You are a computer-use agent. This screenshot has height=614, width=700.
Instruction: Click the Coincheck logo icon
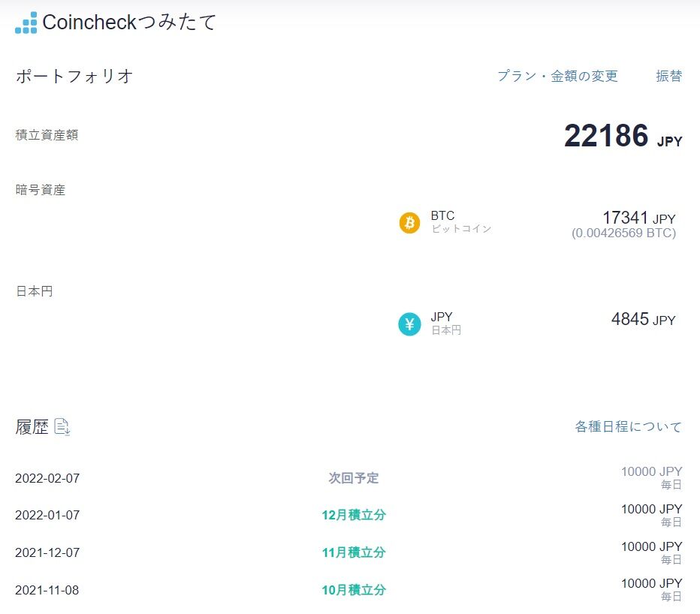coord(26,23)
